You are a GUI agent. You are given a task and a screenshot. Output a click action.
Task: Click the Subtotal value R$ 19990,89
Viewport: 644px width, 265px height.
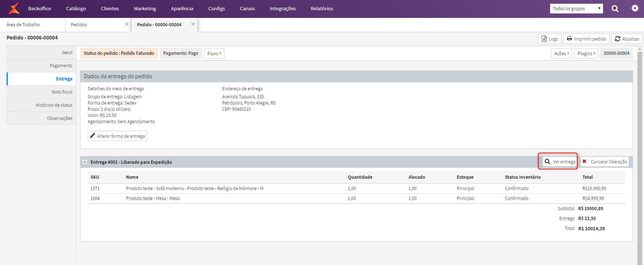click(591, 209)
